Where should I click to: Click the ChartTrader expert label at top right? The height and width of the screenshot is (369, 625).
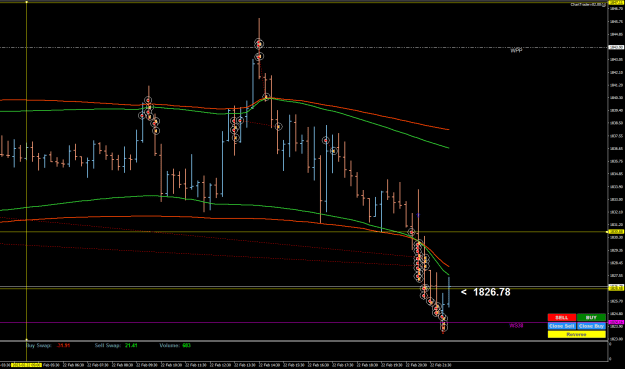pos(588,4)
